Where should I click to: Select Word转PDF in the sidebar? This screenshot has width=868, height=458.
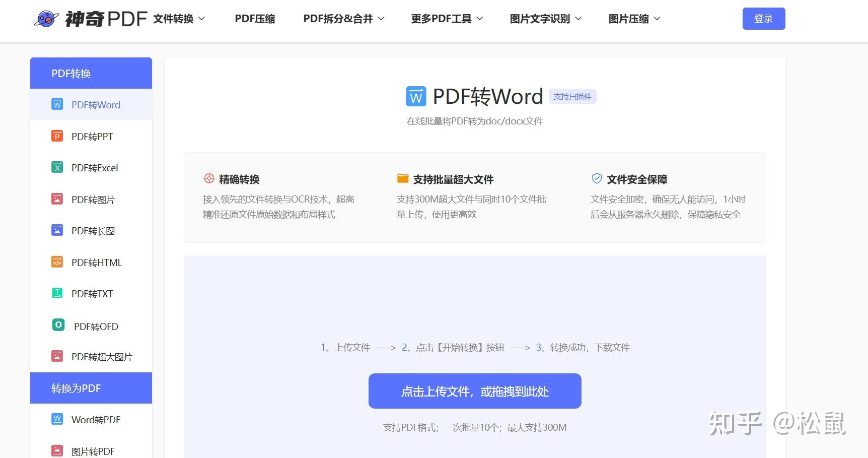91,420
